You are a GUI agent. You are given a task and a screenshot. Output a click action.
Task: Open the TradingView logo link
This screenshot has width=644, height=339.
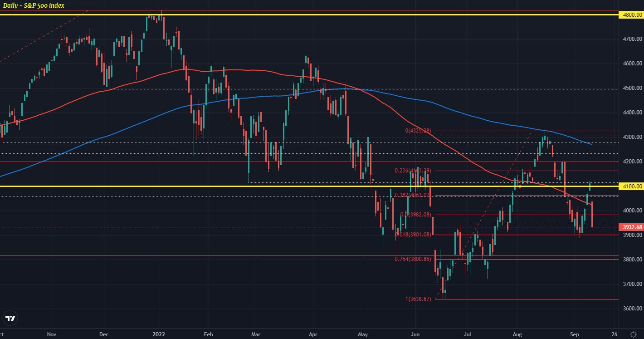[x=10, y=319]
